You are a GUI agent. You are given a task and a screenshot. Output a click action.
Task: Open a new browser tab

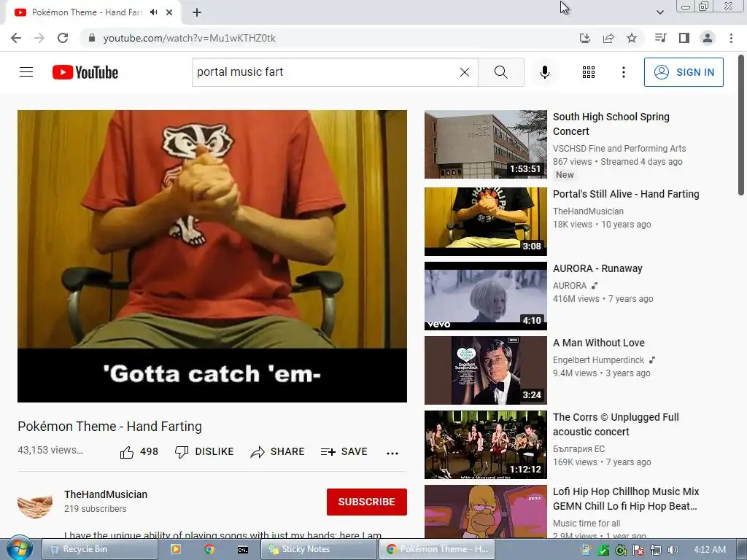197,12
